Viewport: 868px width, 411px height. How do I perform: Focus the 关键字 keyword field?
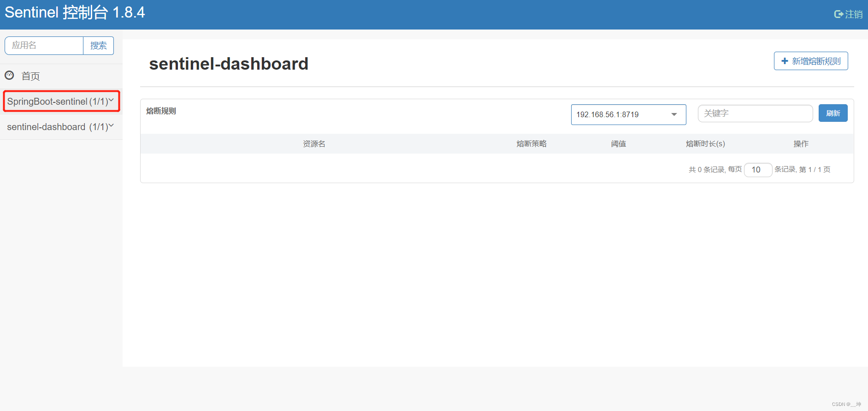tap(755, 113)
